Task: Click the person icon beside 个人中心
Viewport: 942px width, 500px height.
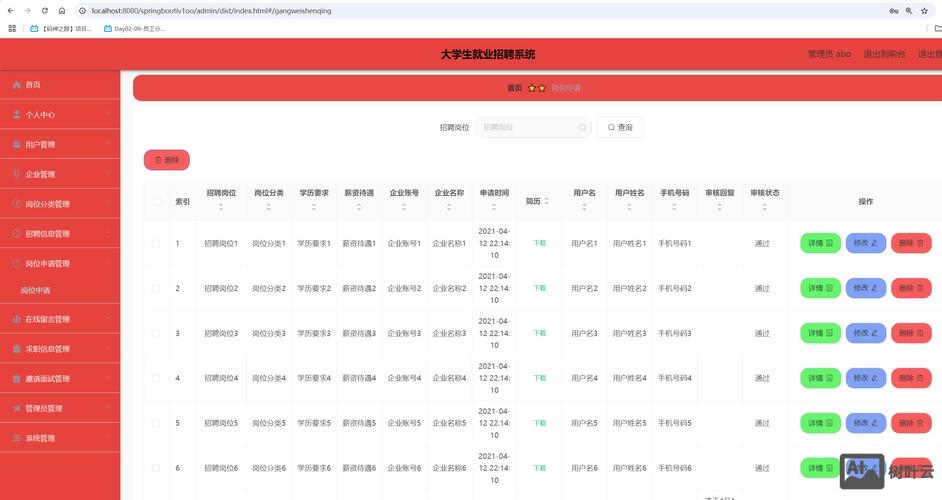Action: [17, 115]
